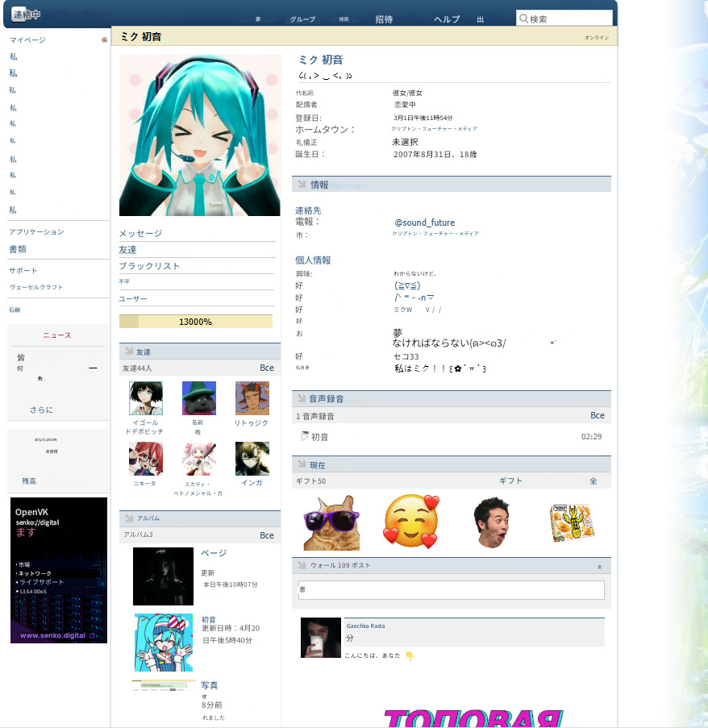
Task: Collapse the 音声録音 section arrow
Action: pyautogui.click(x=302, y=398)
